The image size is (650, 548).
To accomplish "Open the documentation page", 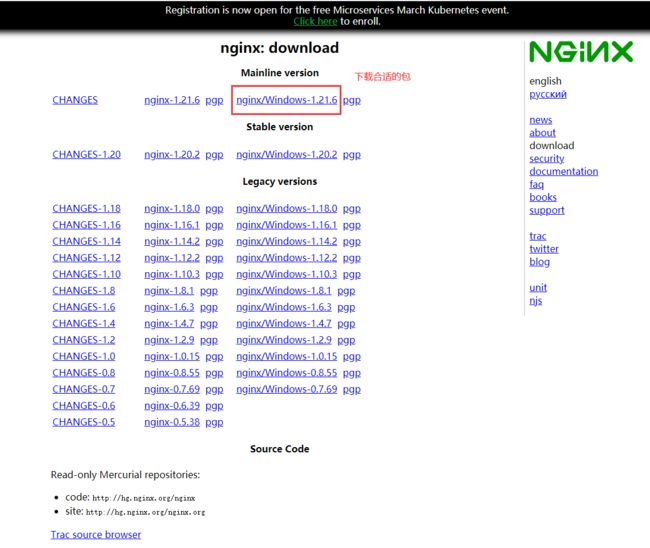I will (x=563, y=171).
